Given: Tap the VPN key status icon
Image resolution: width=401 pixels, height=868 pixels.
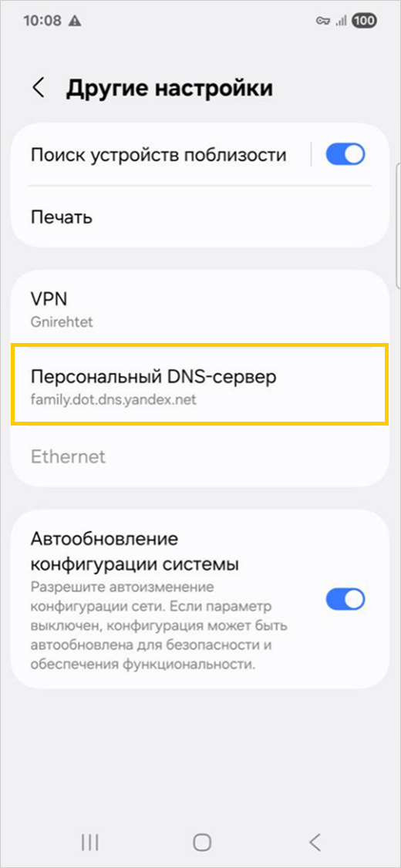Looking at the screenshot, I should coord(323,21).
